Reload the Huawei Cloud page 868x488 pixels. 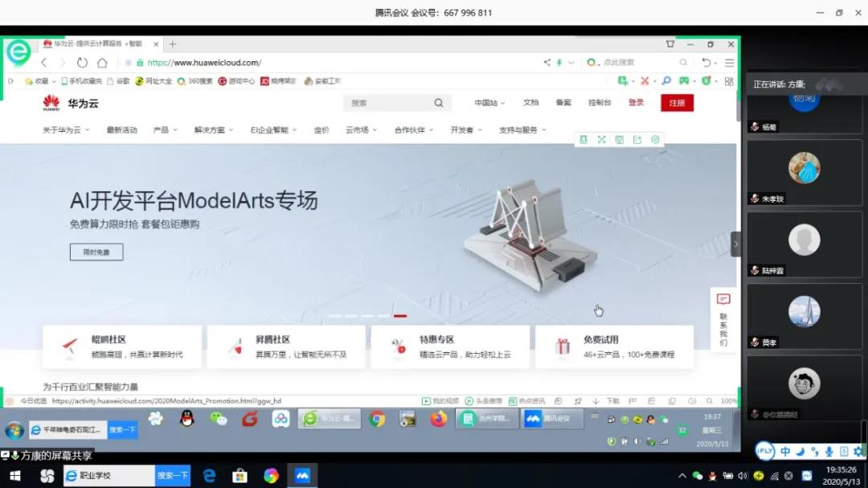pyautogui.click(x=82, y=63)
